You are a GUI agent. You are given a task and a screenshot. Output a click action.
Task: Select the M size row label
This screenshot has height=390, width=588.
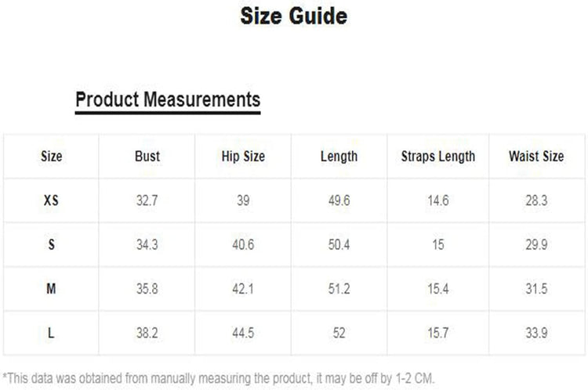pos(51,289)
